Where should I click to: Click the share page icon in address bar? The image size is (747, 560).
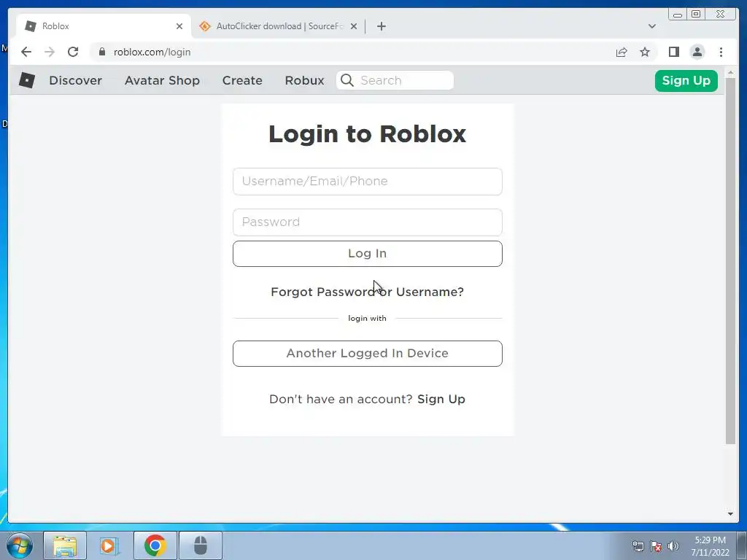pos(622,52)
